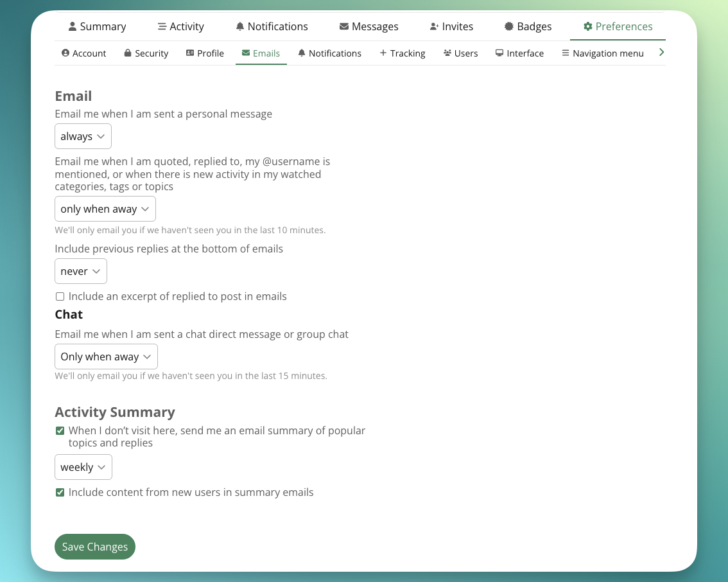Click the user circle icon beside Account
The height and width of the screenshot is (582, 728).
pyautogui.click(x=65, y=53)
